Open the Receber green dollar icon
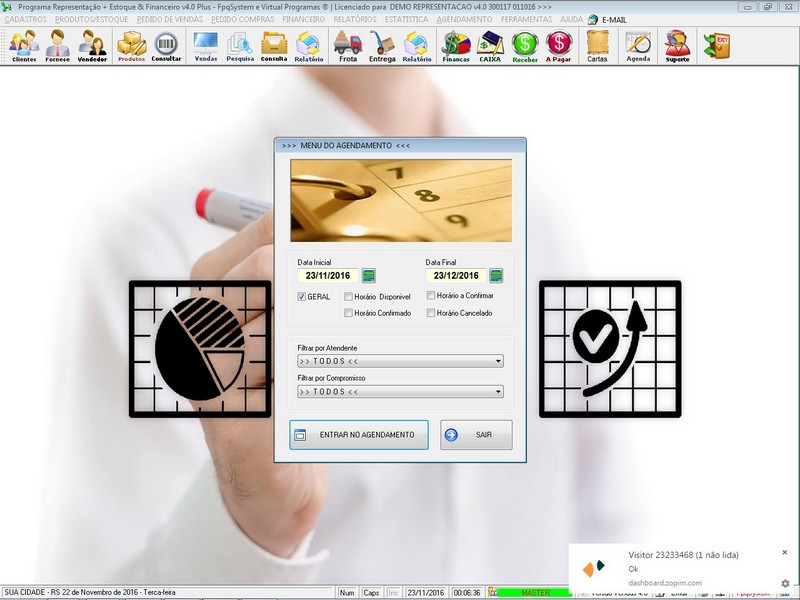 coord(525,46)
